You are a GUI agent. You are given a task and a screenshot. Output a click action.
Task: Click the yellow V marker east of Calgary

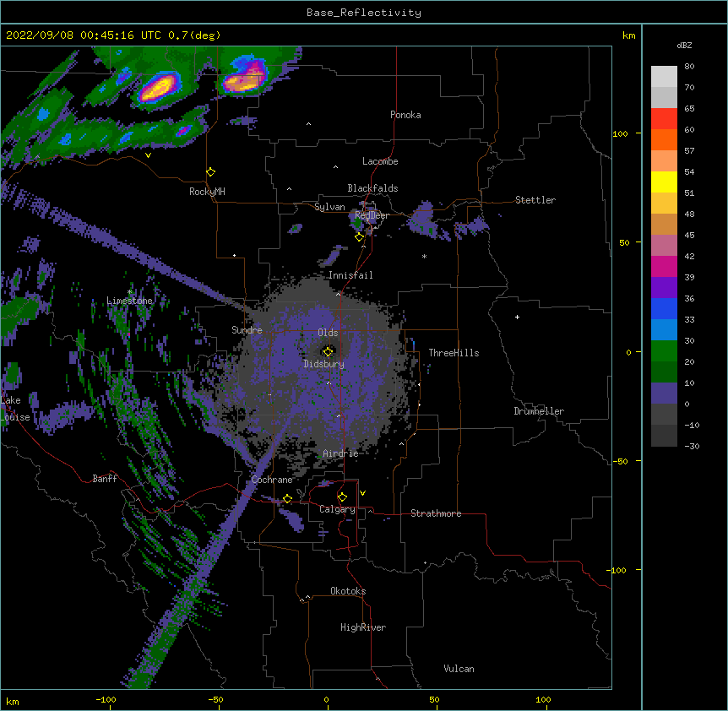(x=362, y=493)
